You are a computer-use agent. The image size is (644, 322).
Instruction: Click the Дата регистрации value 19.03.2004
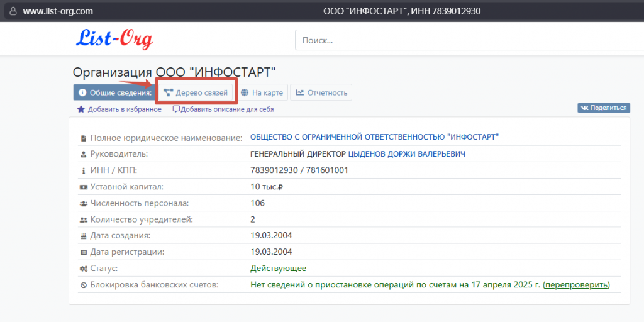pyautogui.click(x=271, y=252)
